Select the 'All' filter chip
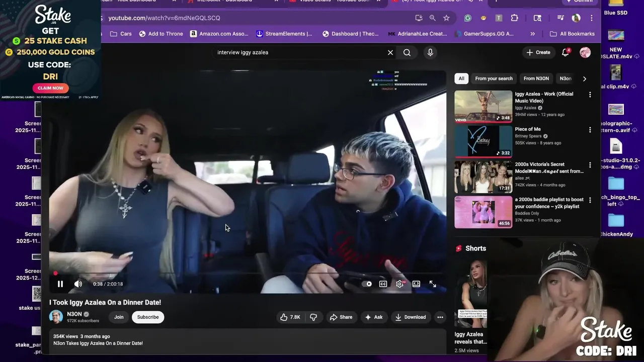 [x=461, y=78]
